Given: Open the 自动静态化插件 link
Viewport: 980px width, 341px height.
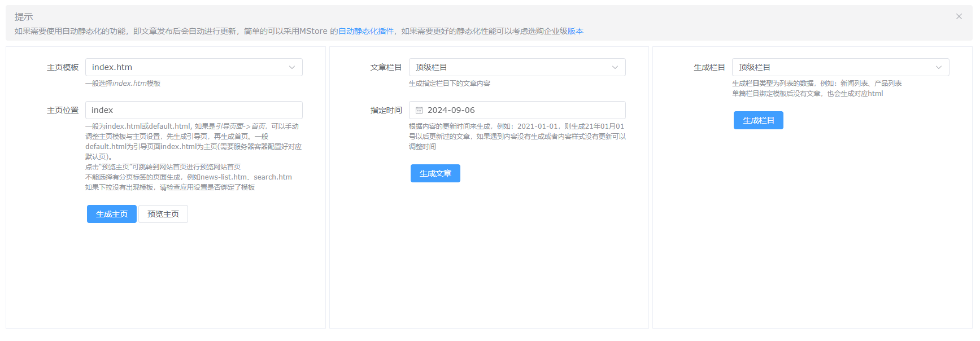Looking at the screenshot, I should click(x=365, y=31).
